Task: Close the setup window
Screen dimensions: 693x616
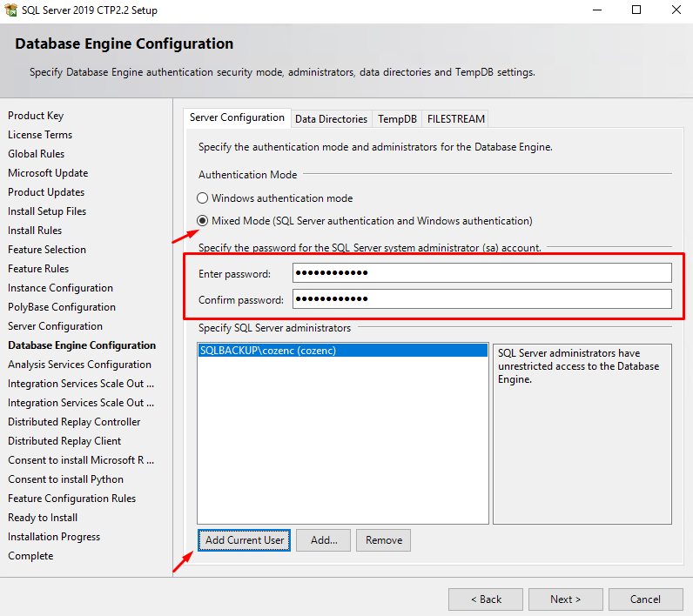Action: click(676, 10)
